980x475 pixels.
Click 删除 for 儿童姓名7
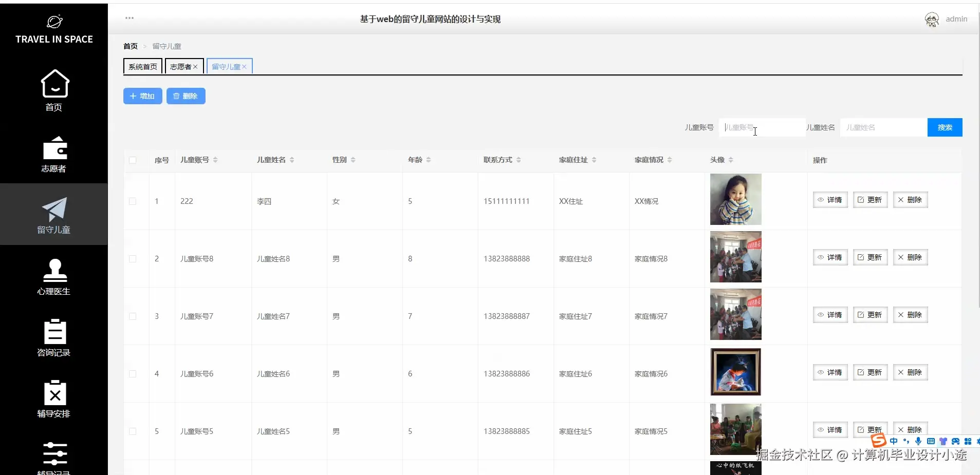pyautogui.click(x=910, y=315)
